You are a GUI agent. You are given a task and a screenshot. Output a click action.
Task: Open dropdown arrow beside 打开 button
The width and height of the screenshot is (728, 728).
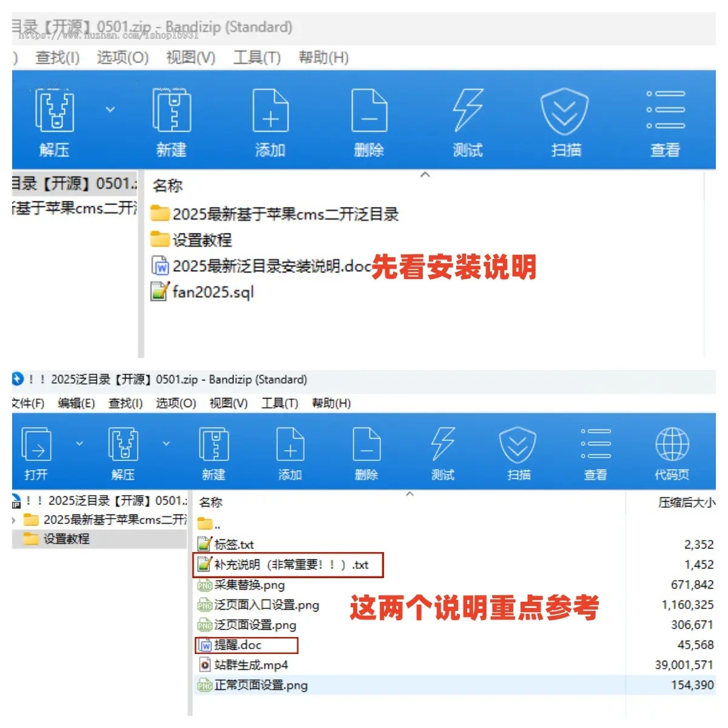click(79, 443)
